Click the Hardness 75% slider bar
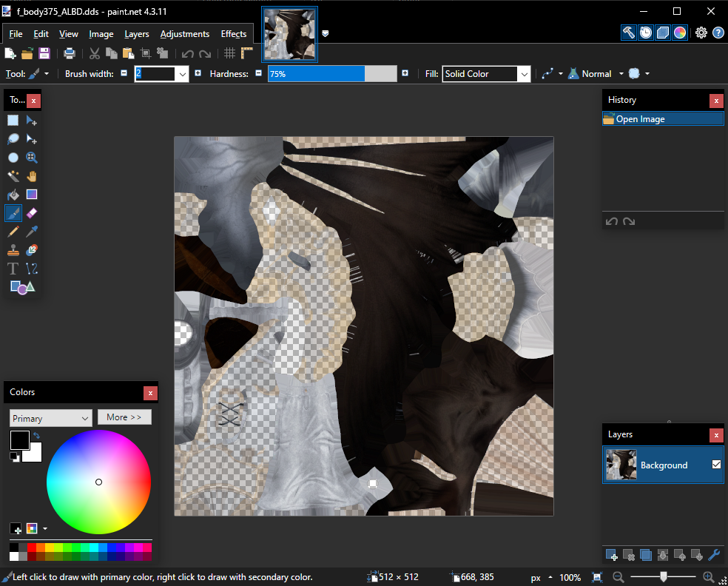This screenshot has height=586, width=728. point(332,74)
